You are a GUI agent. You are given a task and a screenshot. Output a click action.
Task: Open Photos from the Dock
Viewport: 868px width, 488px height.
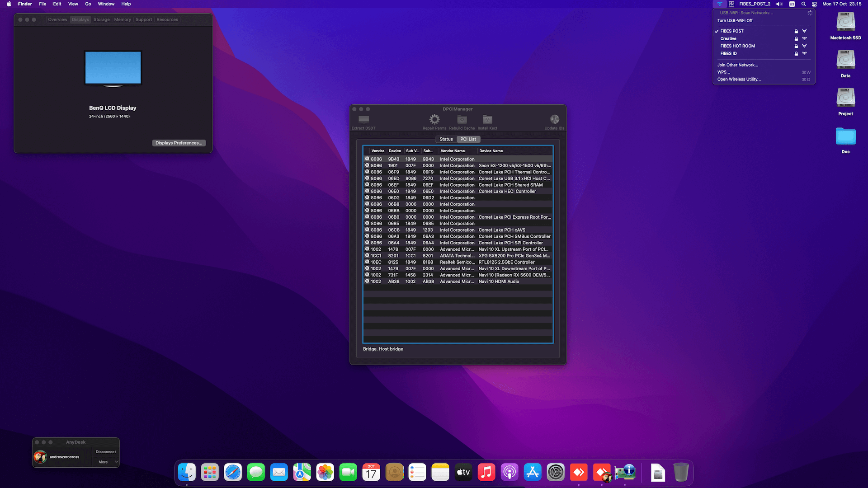325,472
